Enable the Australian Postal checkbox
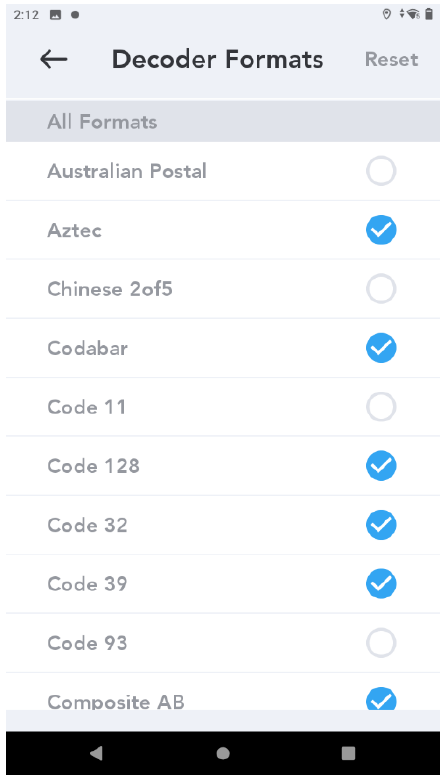 point(381,171)
